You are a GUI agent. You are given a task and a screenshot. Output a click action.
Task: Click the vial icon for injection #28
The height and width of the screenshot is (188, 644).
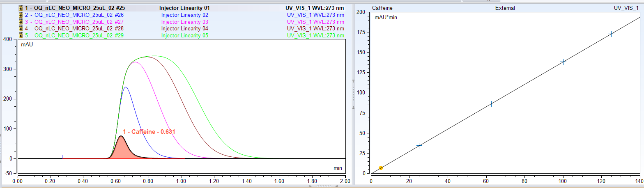pos(21,29)
